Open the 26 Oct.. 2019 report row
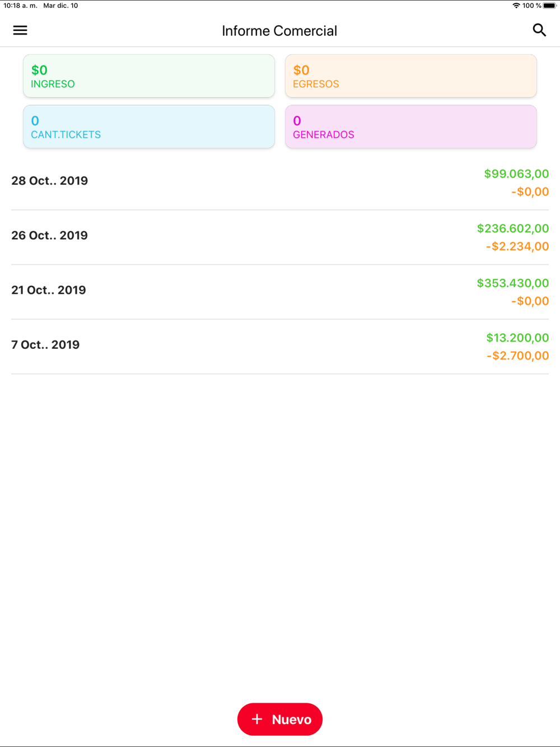560x747 pixels. pyautogui.click(x=280, y=237)
